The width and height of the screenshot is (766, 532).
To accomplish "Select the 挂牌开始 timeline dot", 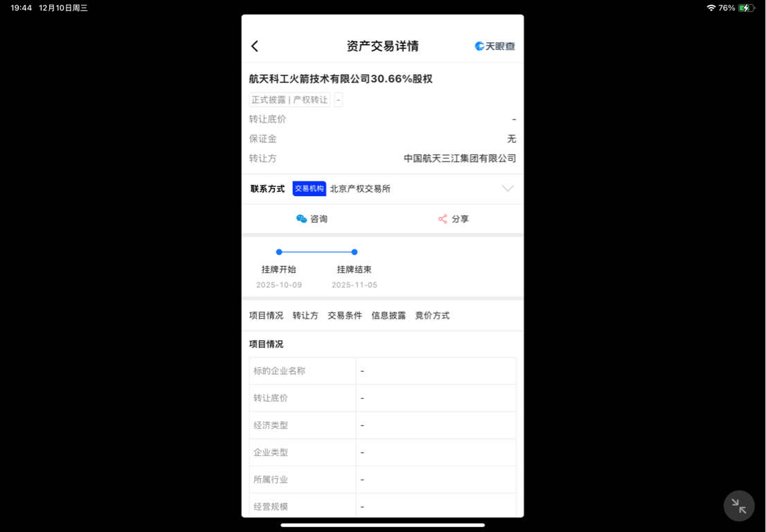I will click(x=279, y=252).
